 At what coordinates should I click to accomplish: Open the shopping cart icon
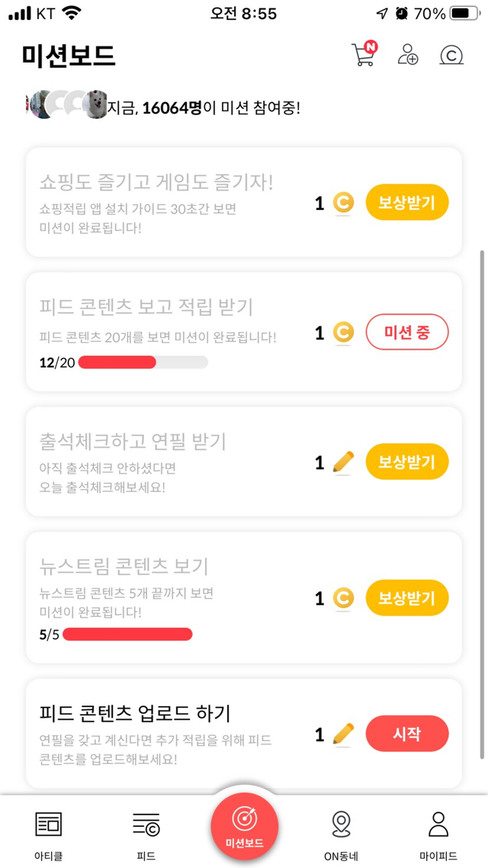[x=364, y=55]
